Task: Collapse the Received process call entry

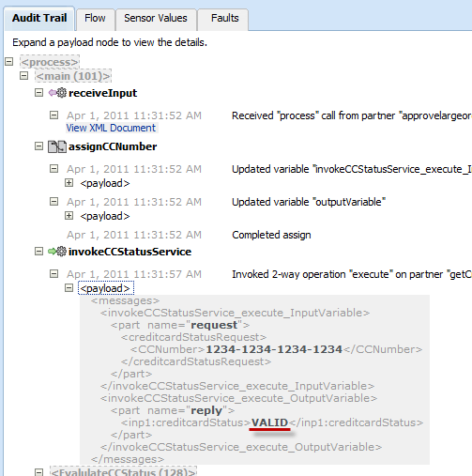Action: (53, 115)
